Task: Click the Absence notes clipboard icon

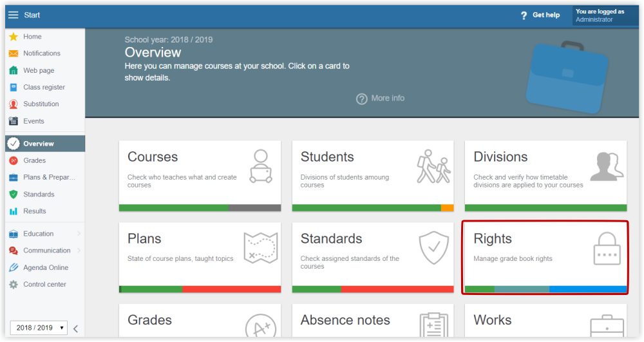Action: point(433,325)
